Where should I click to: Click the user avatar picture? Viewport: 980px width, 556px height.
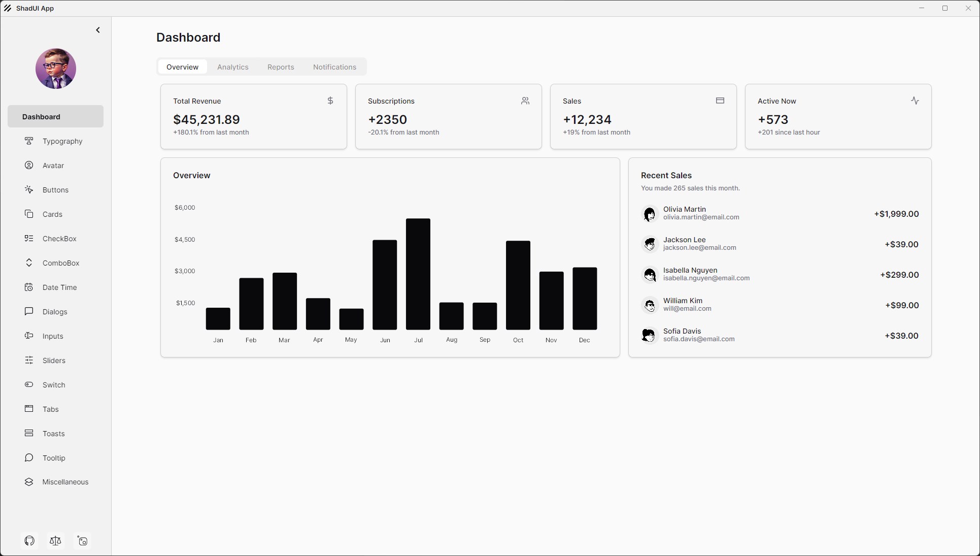(56, 69)
